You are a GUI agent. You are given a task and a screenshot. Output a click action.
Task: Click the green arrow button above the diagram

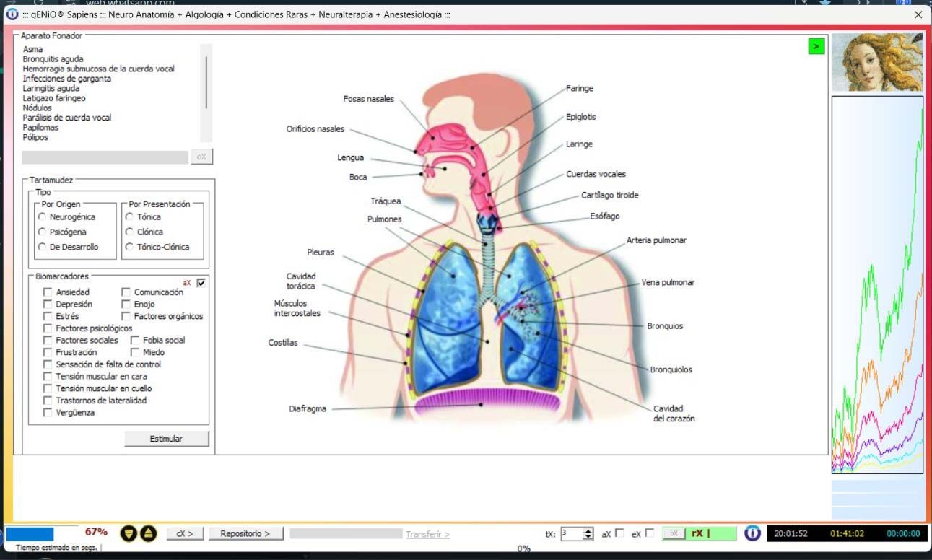pos(816,46)
